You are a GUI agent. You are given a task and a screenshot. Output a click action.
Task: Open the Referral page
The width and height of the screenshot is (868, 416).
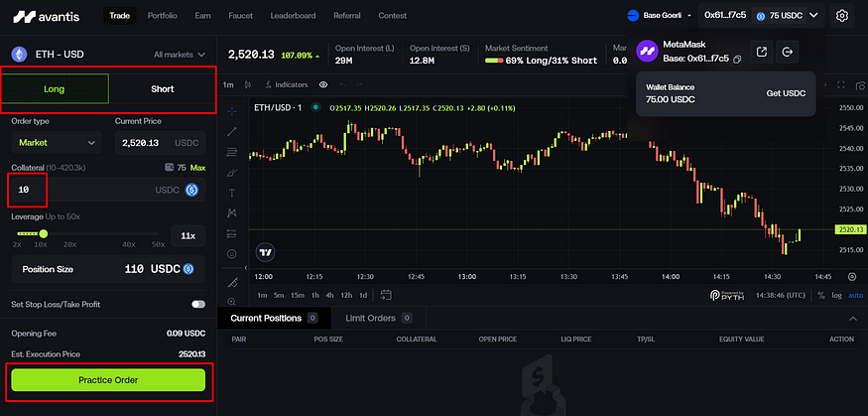[x=347, y=16]
